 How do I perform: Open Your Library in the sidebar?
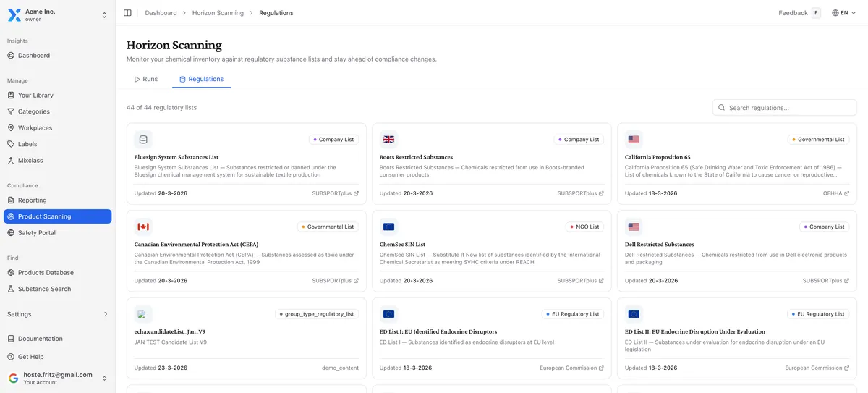(x=58, y=95)
